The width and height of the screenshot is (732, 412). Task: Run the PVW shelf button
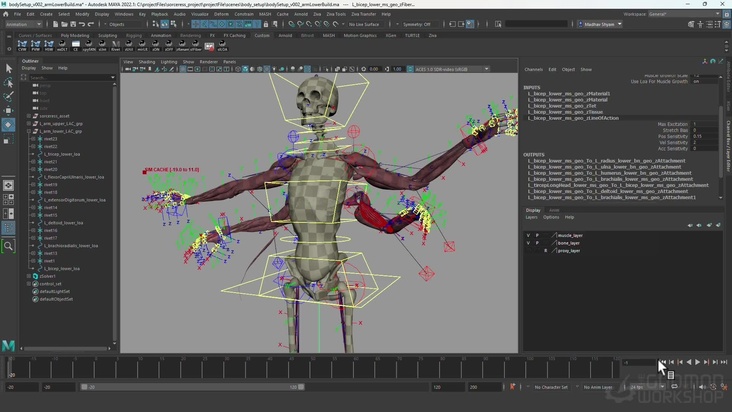[35, 46]
